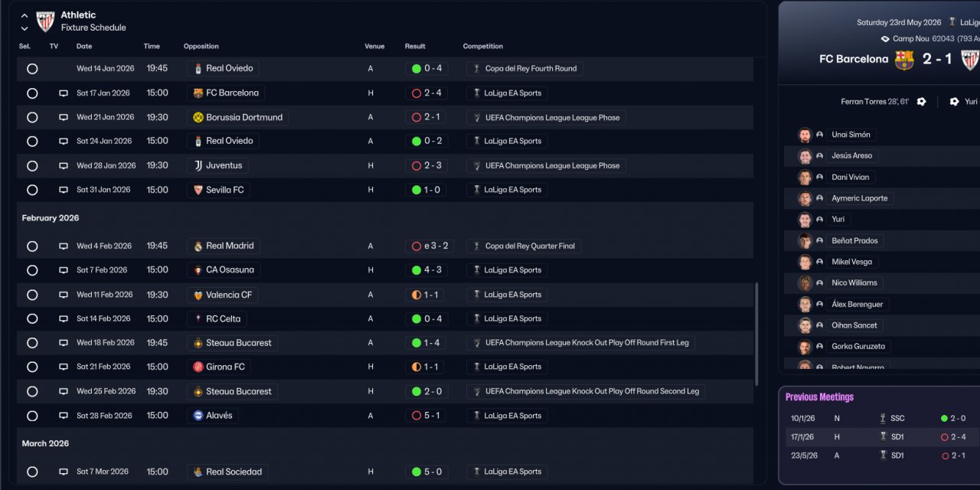980x490 pixels.
Task: Select the CA Osasuna fixture radio button
Action: coord(32,270)
